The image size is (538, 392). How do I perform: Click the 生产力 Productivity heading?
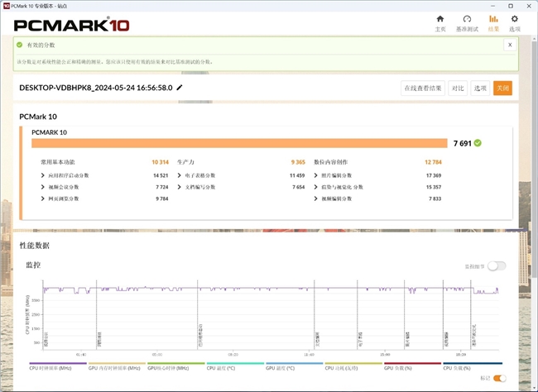[185, 162]
